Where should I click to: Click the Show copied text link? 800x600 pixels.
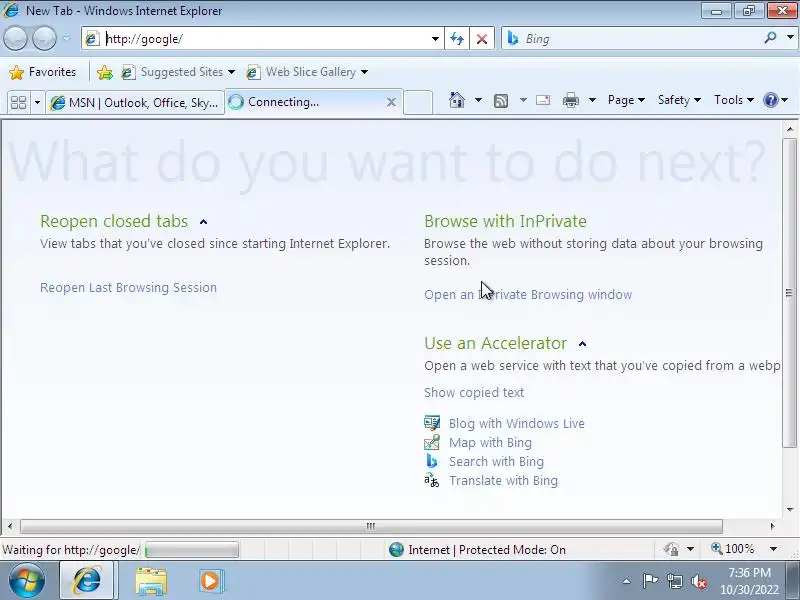[x=474, y=393]
